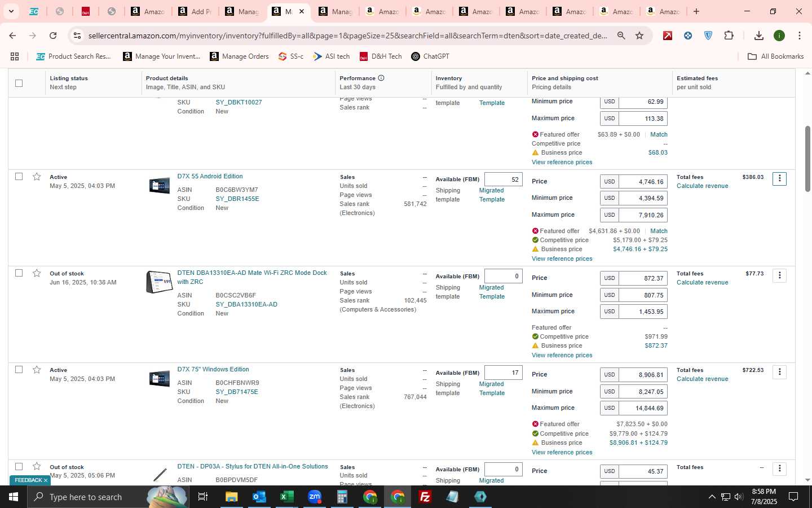Bookmark this page with the star icon
This screenshot has height=508, width=812.
coord(639,36)
